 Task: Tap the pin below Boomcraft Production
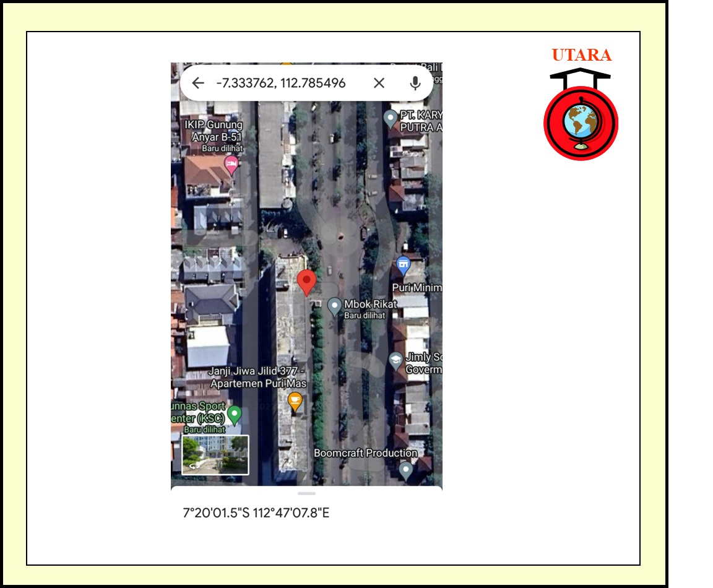pos(405,470)
